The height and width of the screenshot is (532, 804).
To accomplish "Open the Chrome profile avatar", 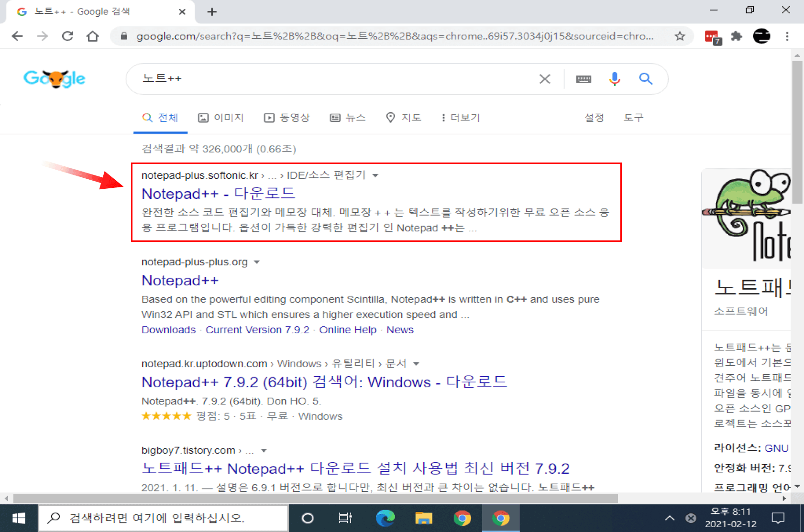I will point(761,36).
